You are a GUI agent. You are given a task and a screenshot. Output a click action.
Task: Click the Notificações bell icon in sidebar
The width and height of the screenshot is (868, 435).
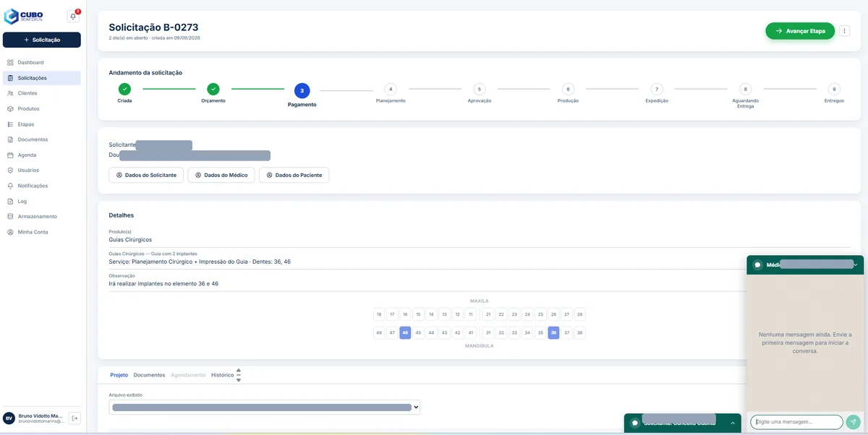point(10,186)
